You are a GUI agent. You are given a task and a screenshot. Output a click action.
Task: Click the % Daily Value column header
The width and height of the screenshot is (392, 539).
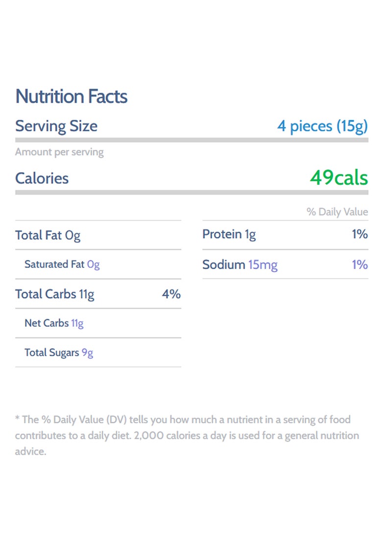337,212
